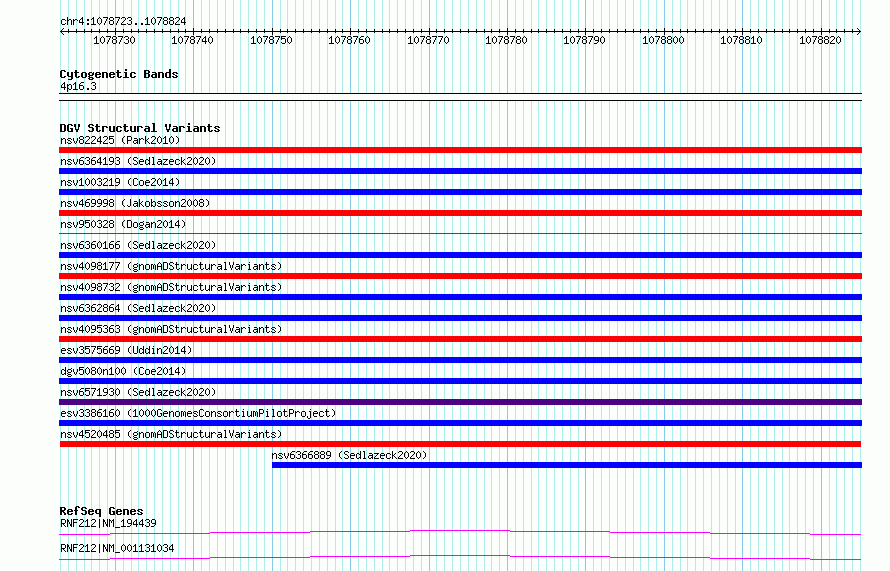Open nsv4095363 (gnomADStructuralVariants) label
The image size is (890, 571).
pos(171,329)
